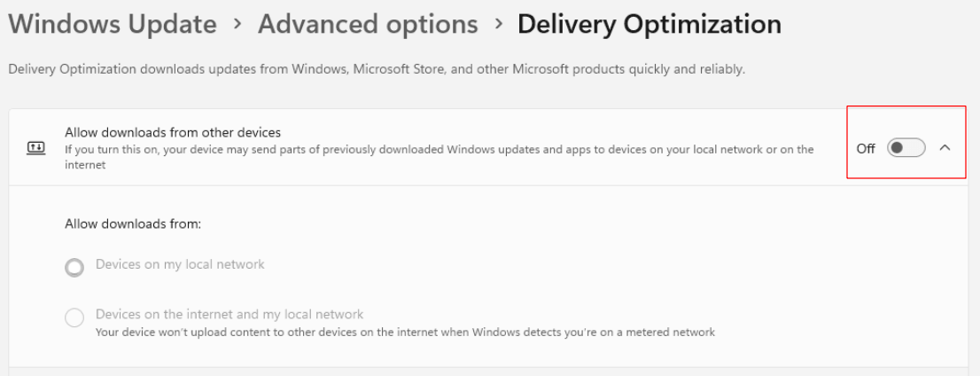
Task: Click the device transfer icon beside Allow downloads
Action: [35, 148]
